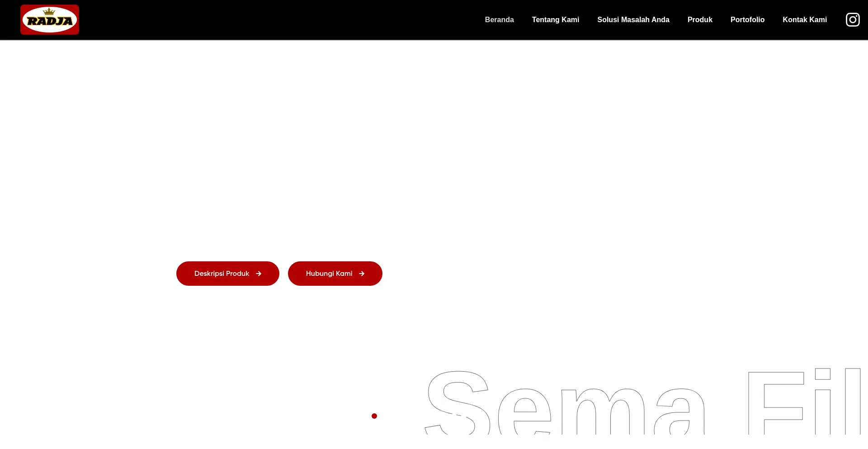Click empty black header space beside logo
Viewport: 868px width, 449px height.
click(271, 20)
